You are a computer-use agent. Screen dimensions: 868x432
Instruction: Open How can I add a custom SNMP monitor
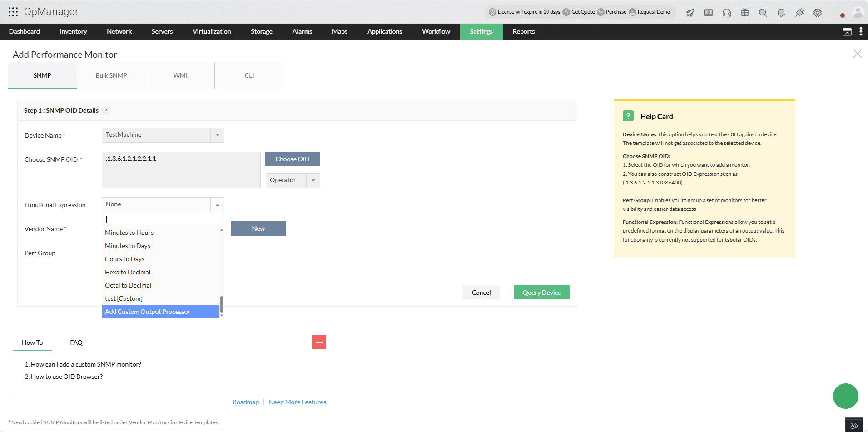click(86, 364)
